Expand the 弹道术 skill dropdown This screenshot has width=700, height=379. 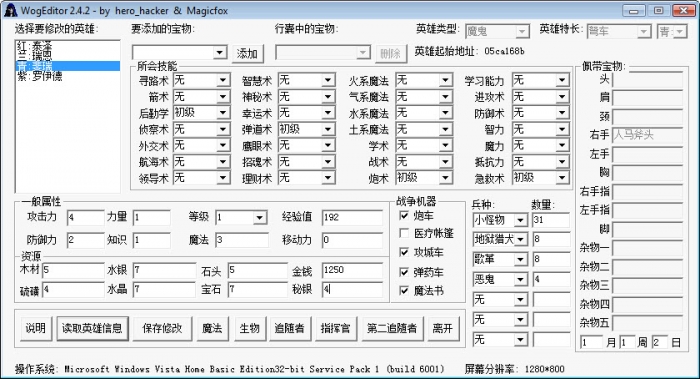328,129
